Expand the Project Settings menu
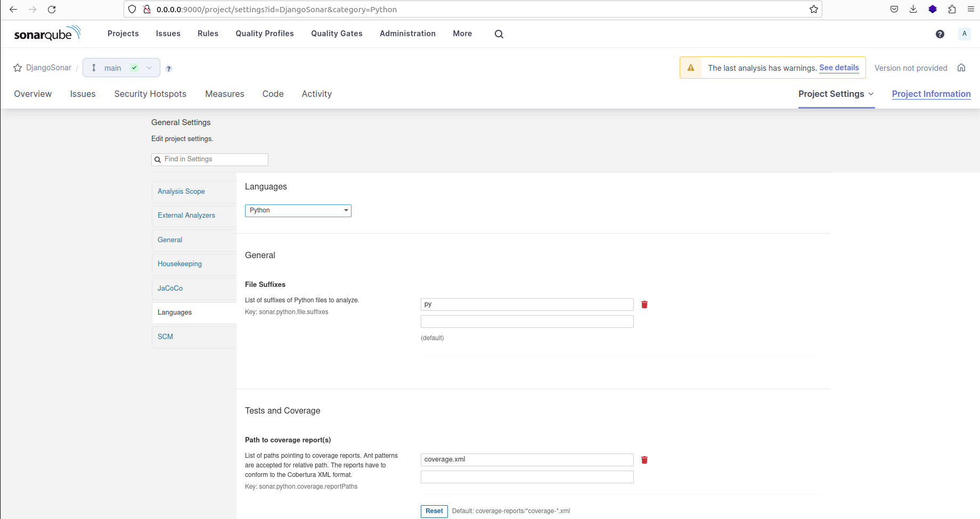The width and height of the screenshot is (980, 519). tap(836, 94)
